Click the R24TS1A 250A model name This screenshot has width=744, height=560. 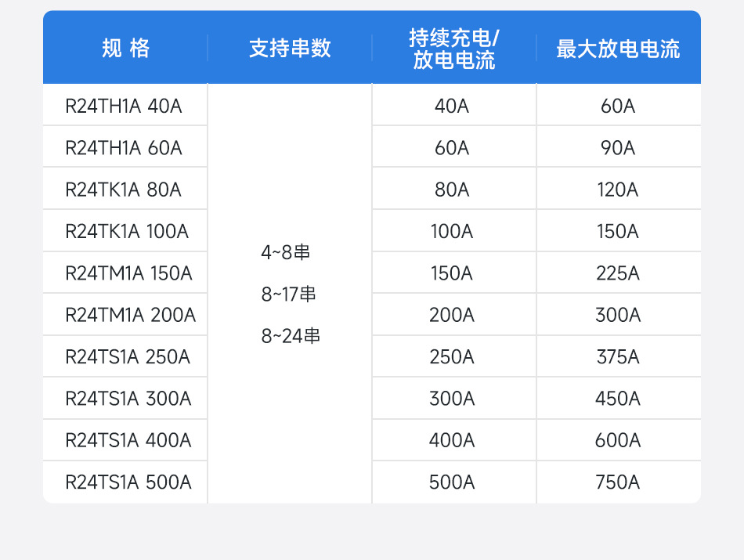click(128, 357)
